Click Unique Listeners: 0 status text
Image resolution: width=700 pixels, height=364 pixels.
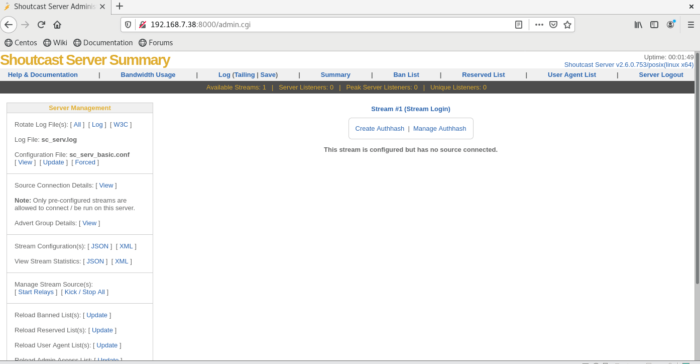[x=458, y=87]
